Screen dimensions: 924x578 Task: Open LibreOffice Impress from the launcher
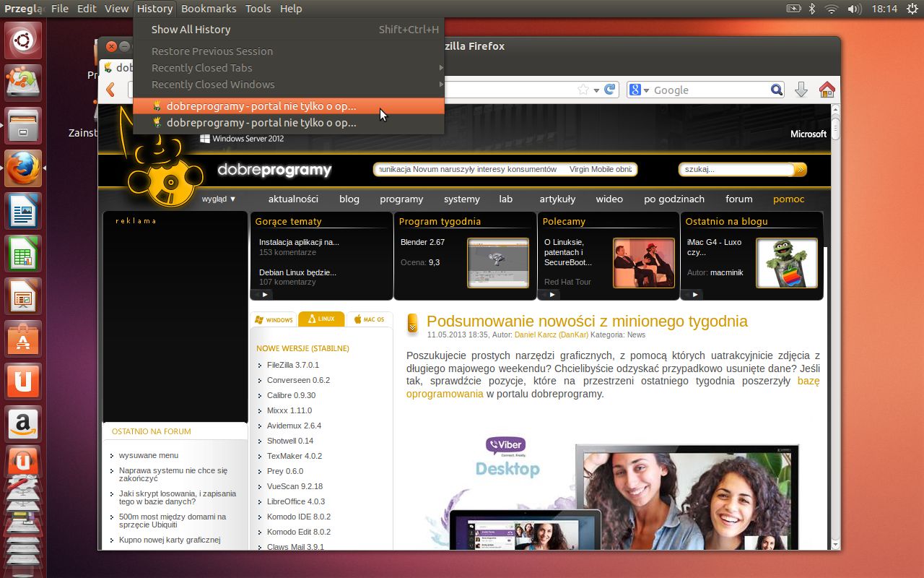coord(24,296)
